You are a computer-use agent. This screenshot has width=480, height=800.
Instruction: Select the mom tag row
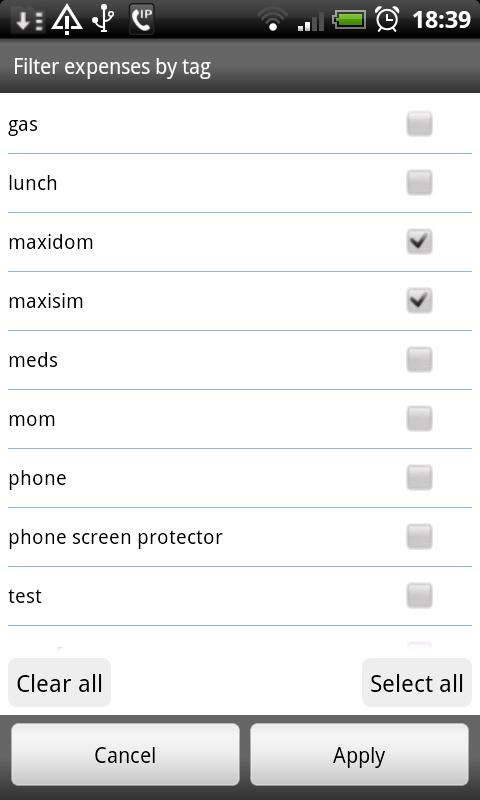click(240, 419)
